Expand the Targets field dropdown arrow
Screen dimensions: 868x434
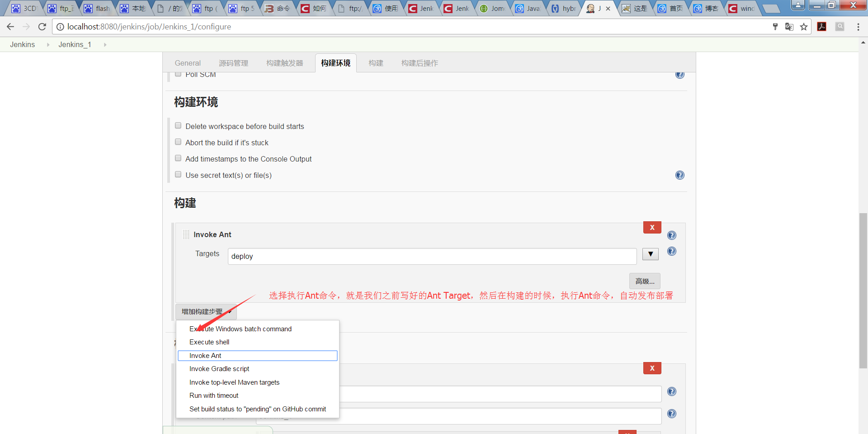[650, 254]
